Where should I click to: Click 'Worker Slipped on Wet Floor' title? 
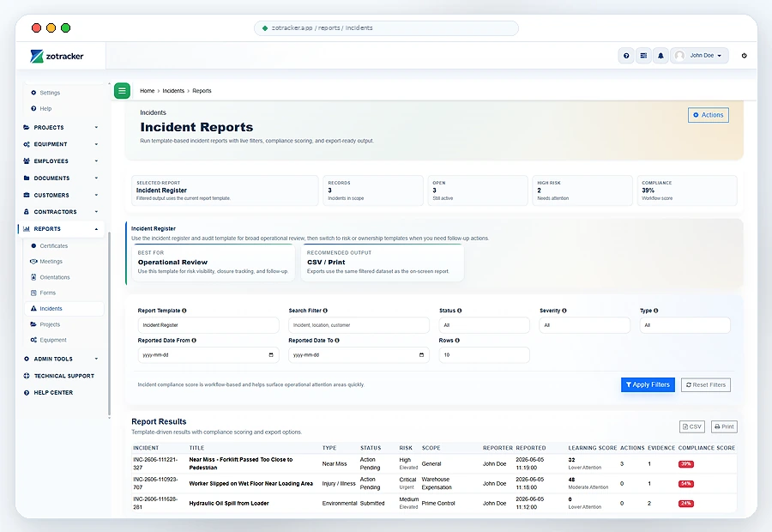pyautogui.click(x=251, y=484)
